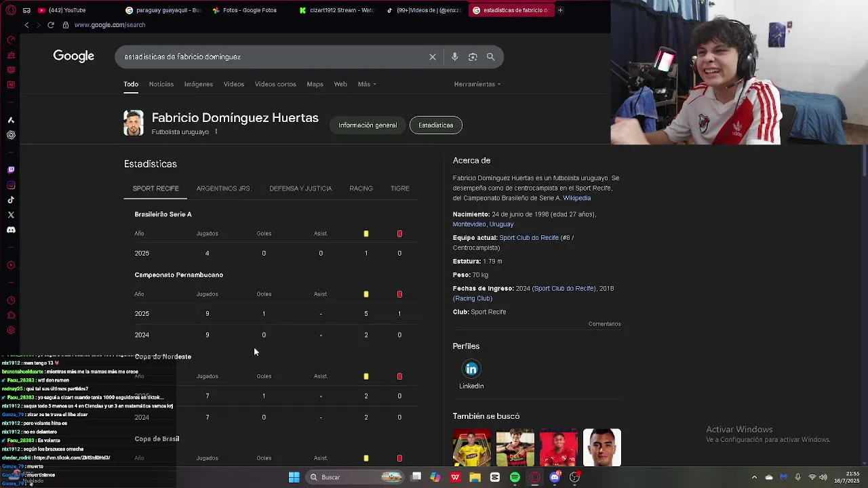Screen dimensions: 868x488
Task: Switch to Racing stats tab
Action: click(x=361, y=188)
